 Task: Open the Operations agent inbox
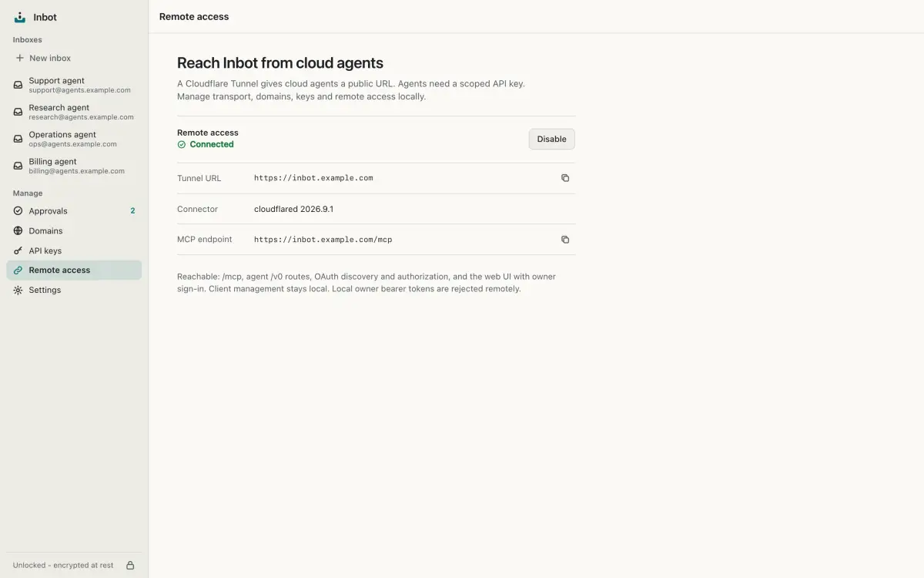tap(74, 139)
